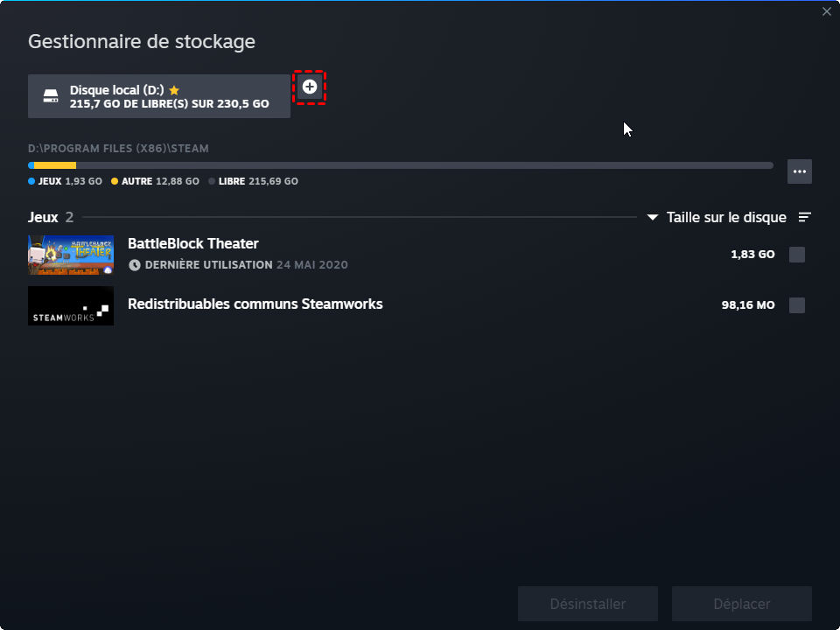Click the yellow Autre segment of storage bar
Image resolution: width=840 pixels, height=630 pixels.
[x=54, y=165]
